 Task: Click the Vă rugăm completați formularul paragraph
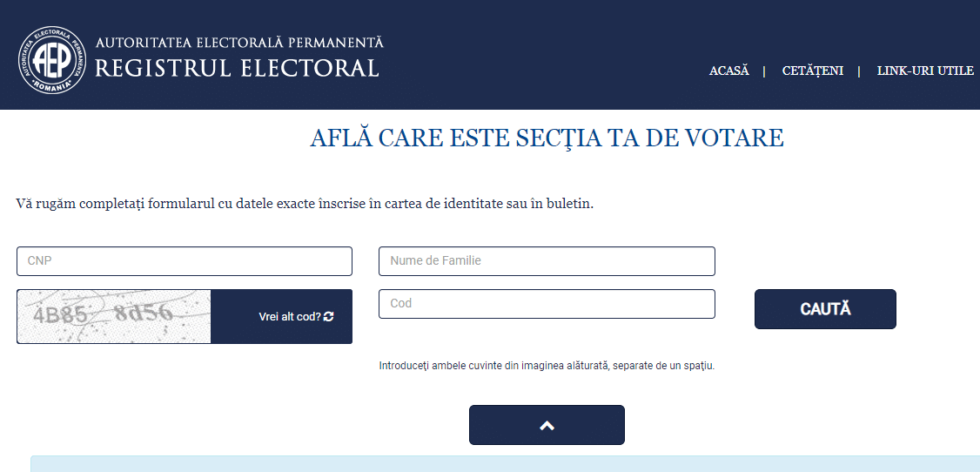[305, 204]
